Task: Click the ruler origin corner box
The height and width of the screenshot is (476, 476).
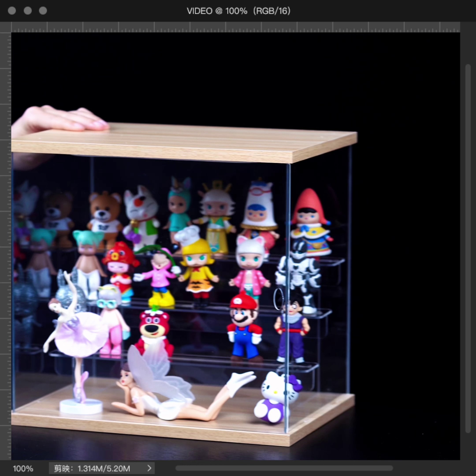Action: click(6, 27)
